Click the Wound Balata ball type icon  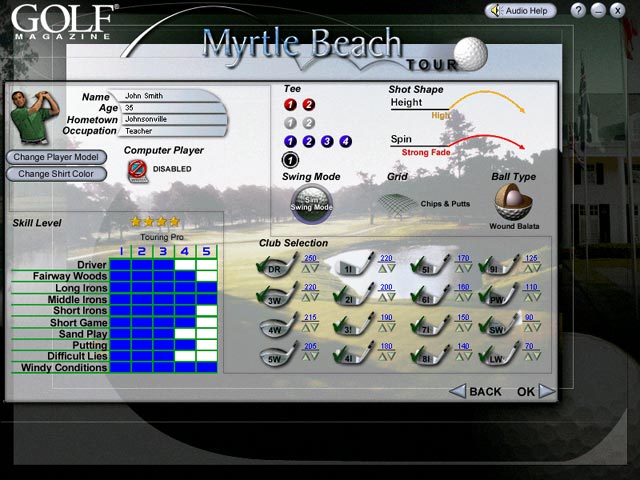tap(513, 202)
